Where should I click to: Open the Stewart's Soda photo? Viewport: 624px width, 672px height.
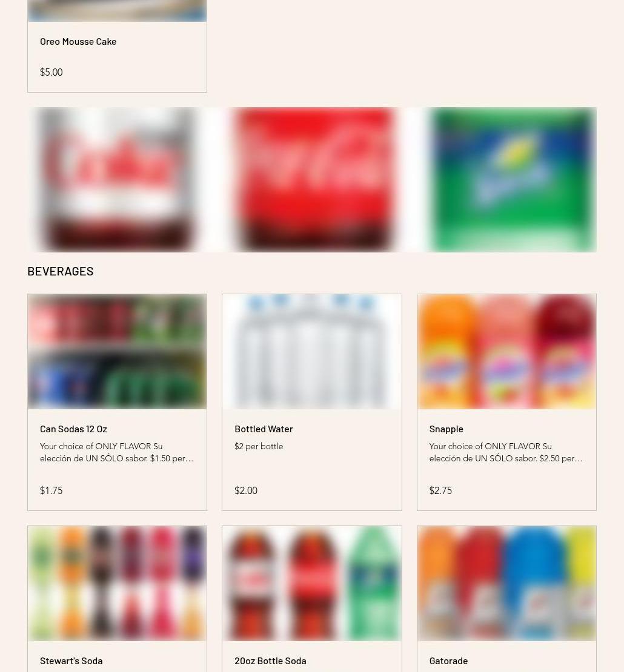117,583
